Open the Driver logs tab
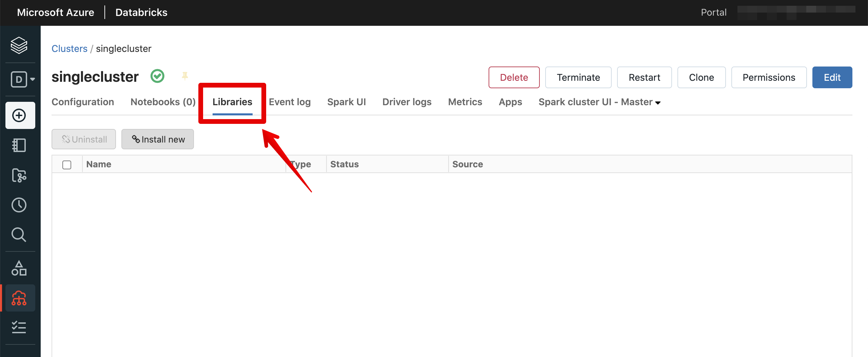 tap(407, 102)
